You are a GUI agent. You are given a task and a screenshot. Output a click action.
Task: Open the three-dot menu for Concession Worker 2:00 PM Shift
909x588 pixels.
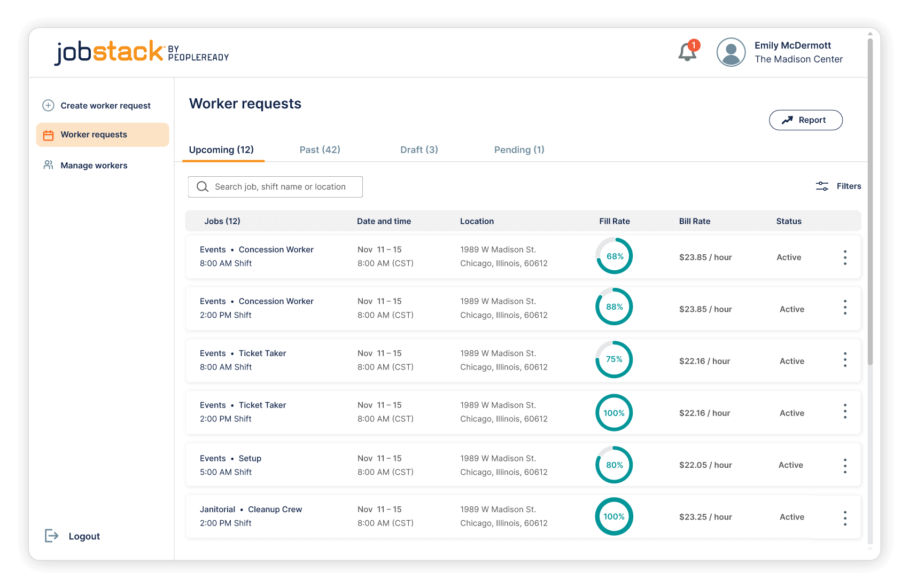[845, 307]
